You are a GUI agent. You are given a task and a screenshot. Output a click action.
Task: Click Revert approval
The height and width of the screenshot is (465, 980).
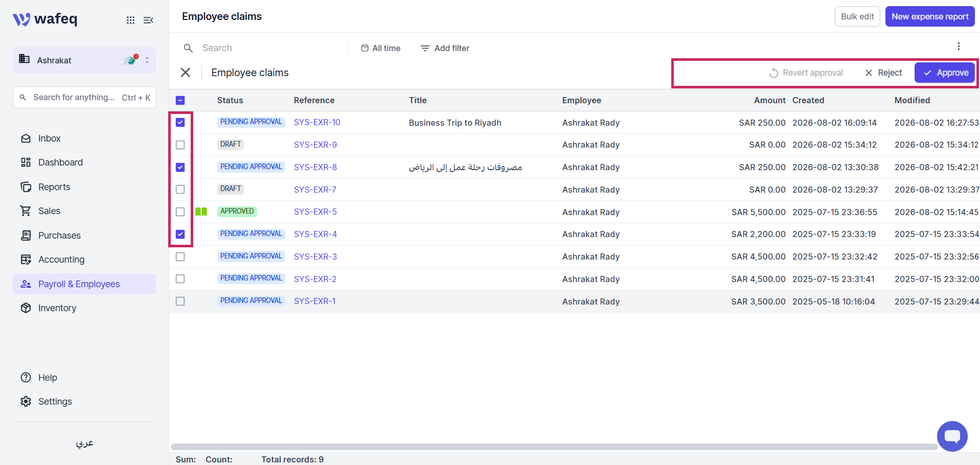pyautogui.click(x=806, y=73)
